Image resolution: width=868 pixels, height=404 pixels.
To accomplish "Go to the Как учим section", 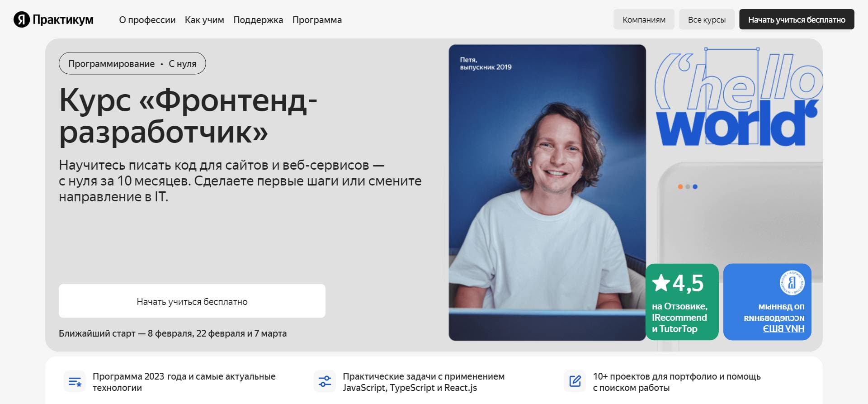I will pyautogui.click(x=204, y=20).
